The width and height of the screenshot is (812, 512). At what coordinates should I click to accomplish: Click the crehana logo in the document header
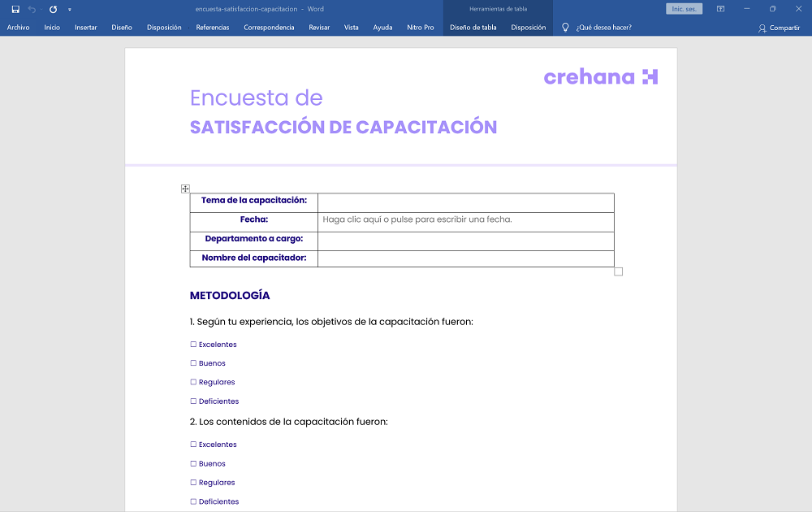[601, 77]
